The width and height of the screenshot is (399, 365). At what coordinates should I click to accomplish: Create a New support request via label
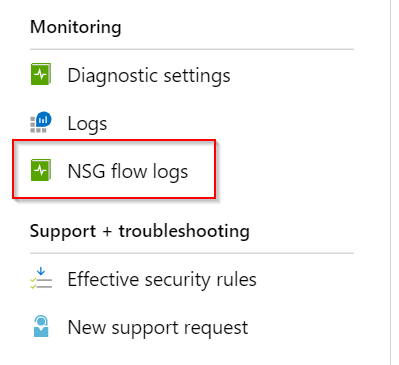(x=158, y=328)
